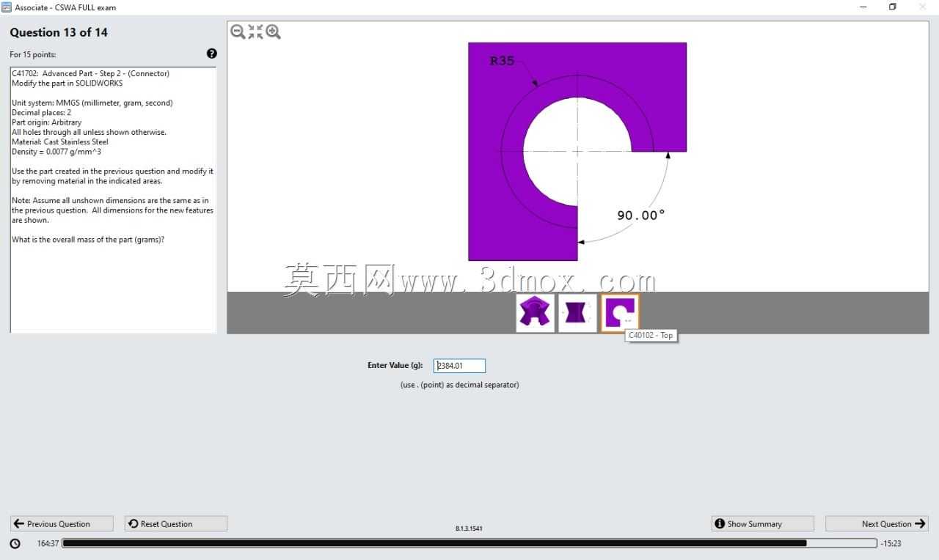
Task: Fit drawing to window icon
Action: tap(255, 32)
